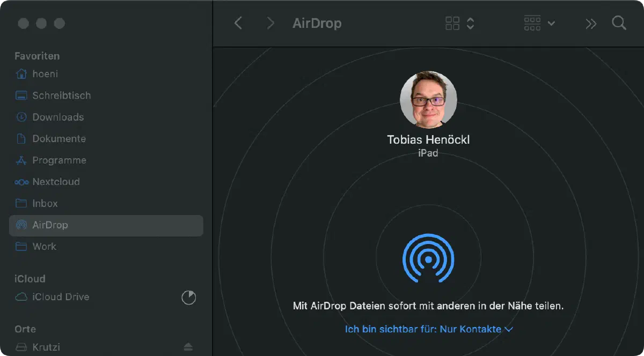The width and height of the screenshot is (644, 356).
Task: Select the Work favorite
Action: [x=45, y=246]
